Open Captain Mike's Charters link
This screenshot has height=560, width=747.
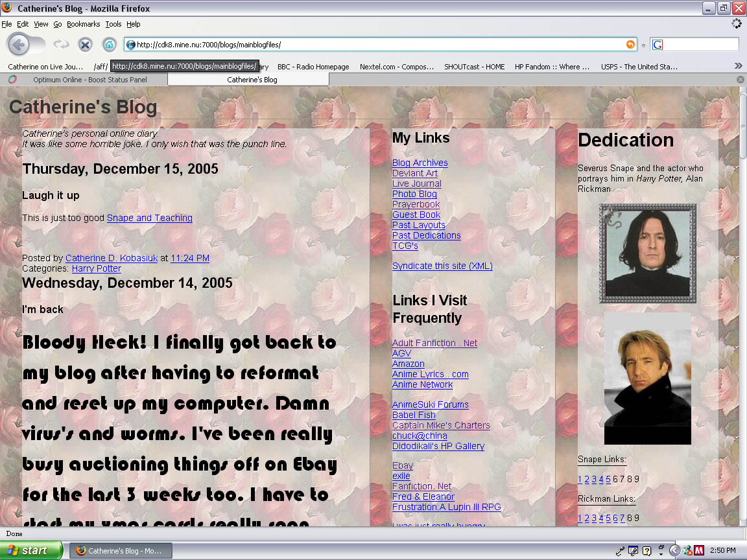(x=441, y=425)
